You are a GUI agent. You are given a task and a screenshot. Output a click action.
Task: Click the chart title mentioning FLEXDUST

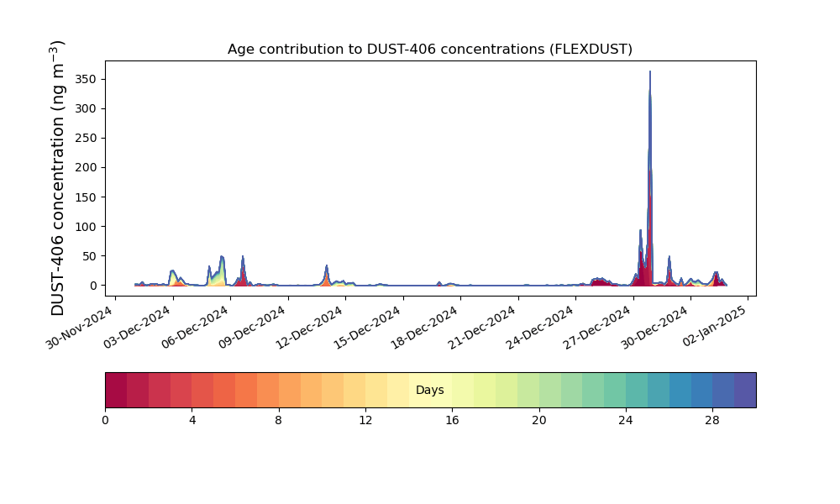pos(429,50)
